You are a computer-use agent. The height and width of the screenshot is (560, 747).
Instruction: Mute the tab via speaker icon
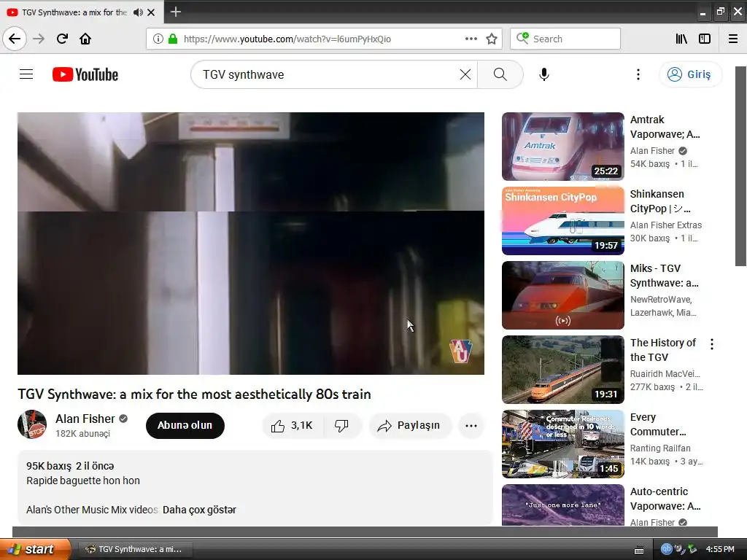coord(138,12)
